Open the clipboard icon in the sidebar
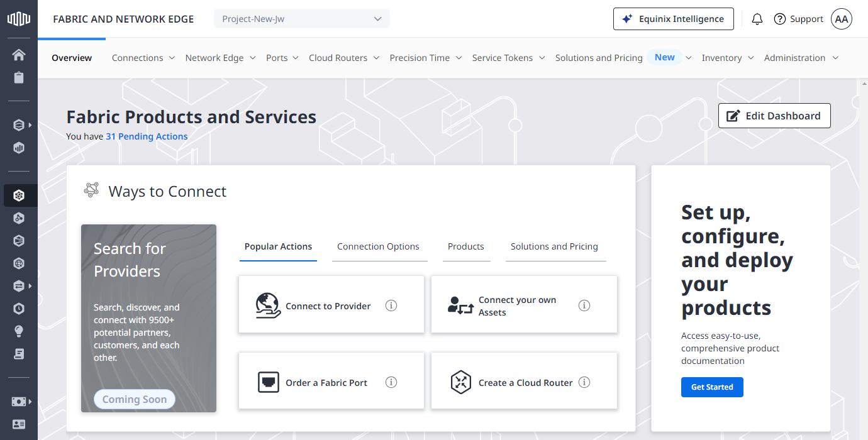This screenshot has height=440, width=868. 19,78
